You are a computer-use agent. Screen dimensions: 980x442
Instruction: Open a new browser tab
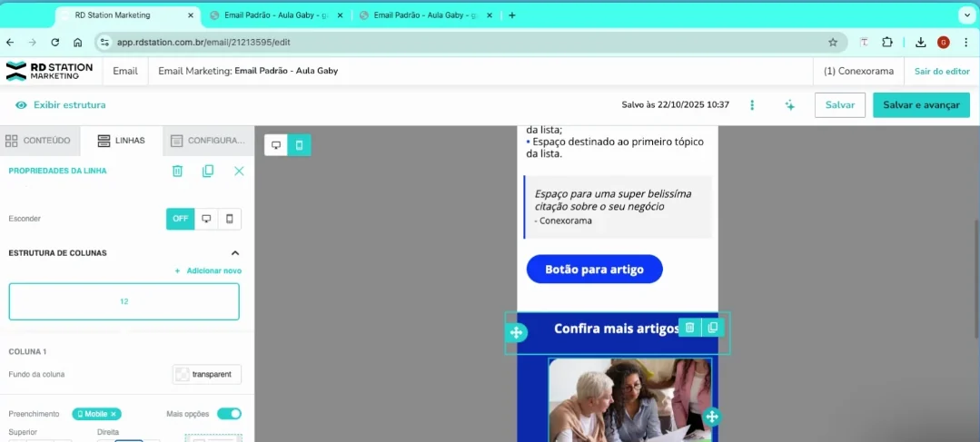pos(512,15)
